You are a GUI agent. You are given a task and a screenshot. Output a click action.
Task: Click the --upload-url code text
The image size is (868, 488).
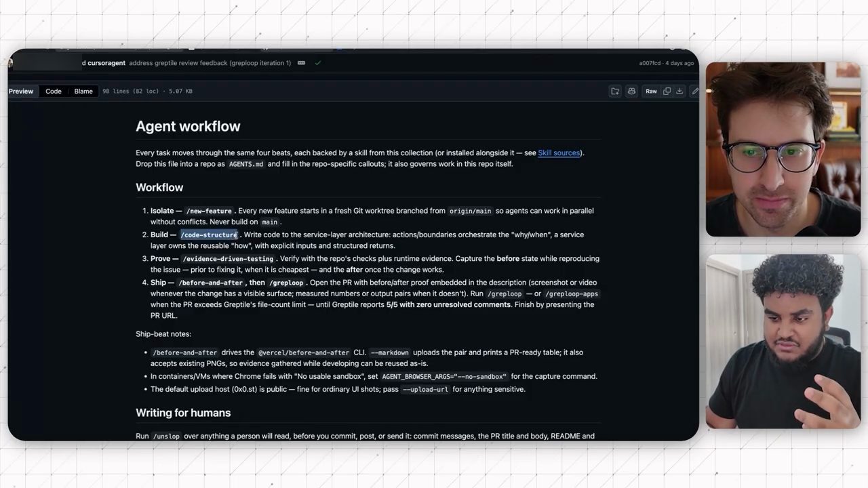[425, 390]
